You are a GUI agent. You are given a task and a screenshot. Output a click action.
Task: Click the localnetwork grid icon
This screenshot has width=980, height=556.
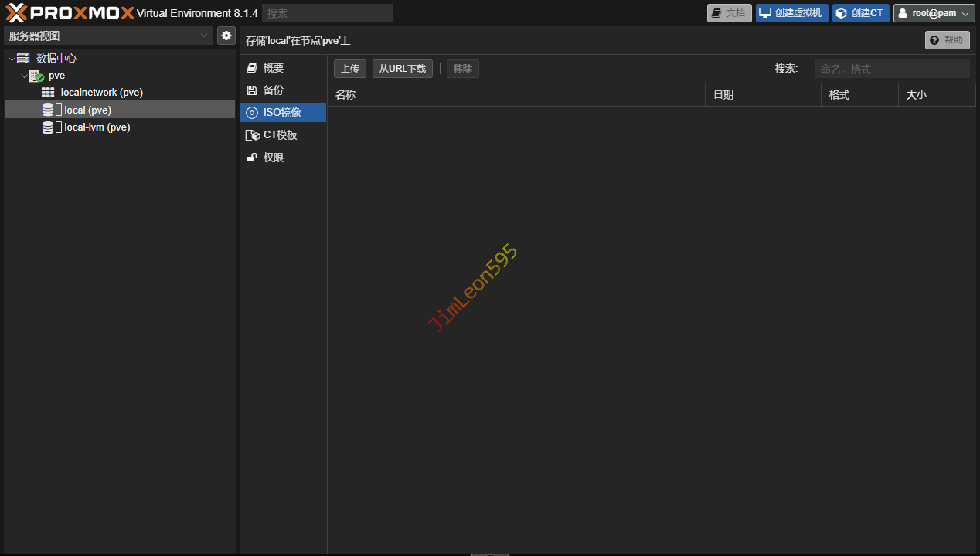pyautogui.click(x=48, y=93)
